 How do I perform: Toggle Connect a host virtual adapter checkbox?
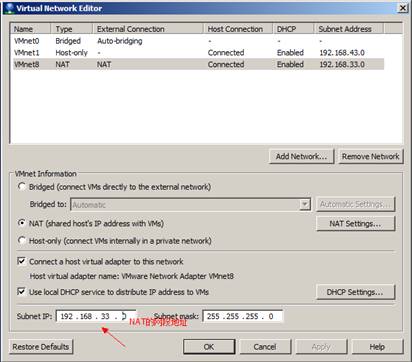coord(21,261)
